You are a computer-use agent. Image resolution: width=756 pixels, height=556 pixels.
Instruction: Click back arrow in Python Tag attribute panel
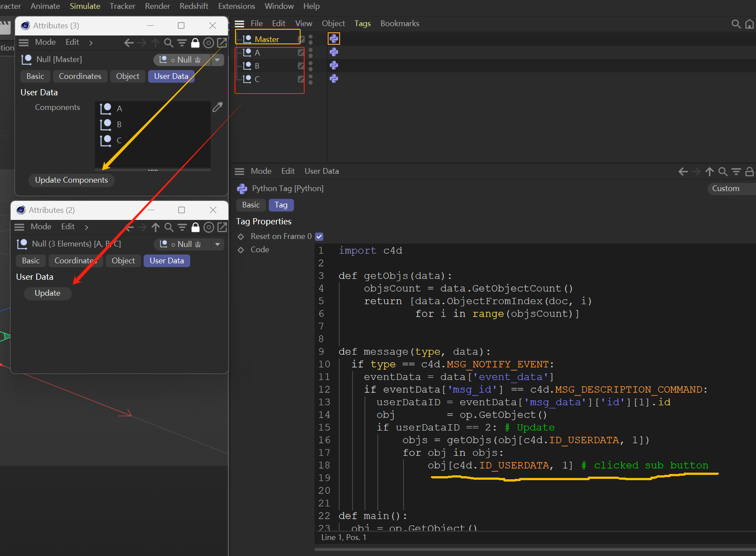683,172
